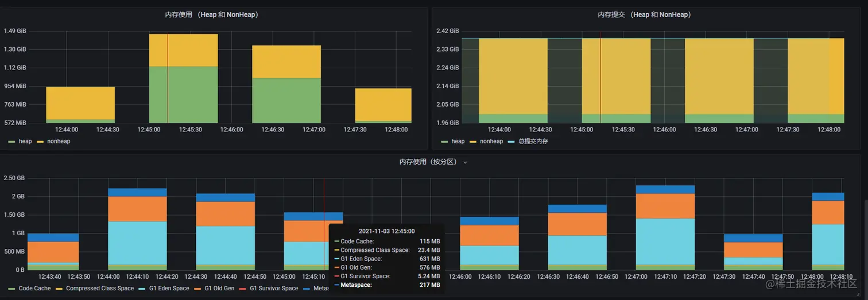Open Metaspace legend color swatch below chart
Image resolution: width=868 pixels, height=300 pixels.
point(306,289)
